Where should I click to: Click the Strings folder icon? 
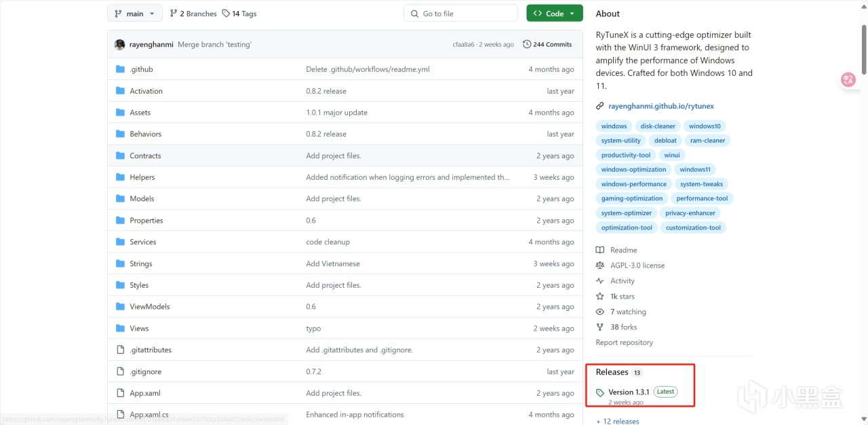click(x=120, y=263)
